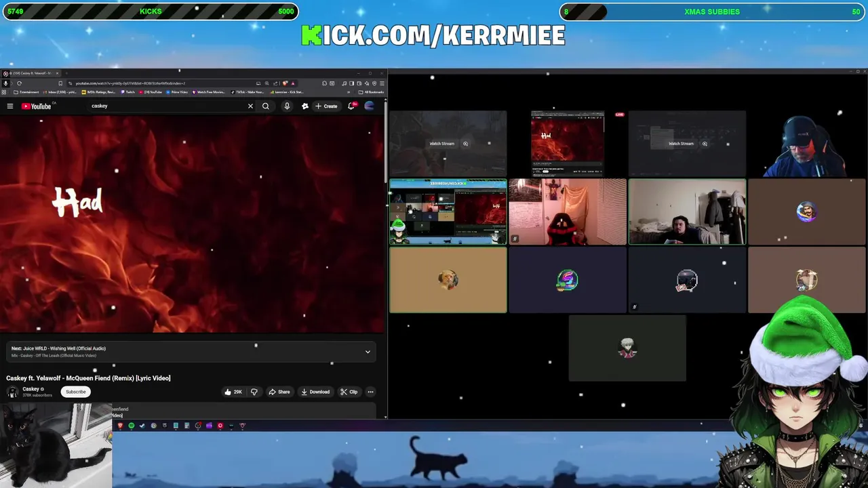Bookmark this page using the bookmark icon
868x488 pixels.
point(60,83)
